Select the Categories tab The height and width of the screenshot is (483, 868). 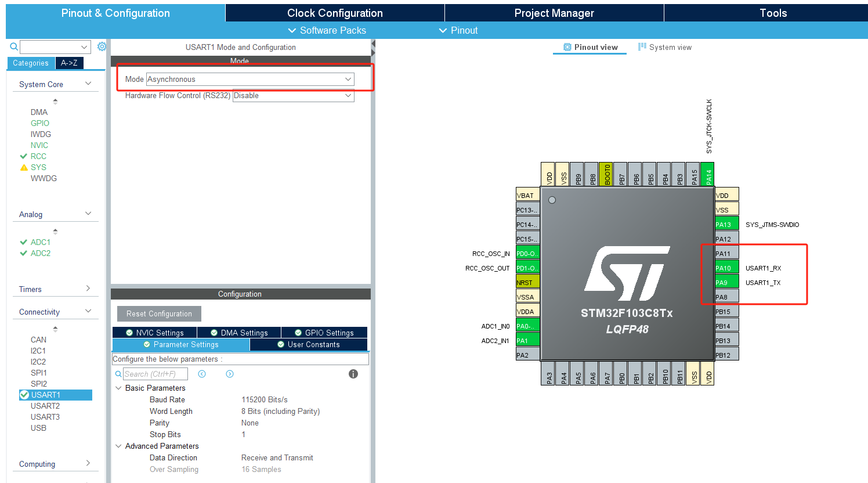tap(31, 63)
